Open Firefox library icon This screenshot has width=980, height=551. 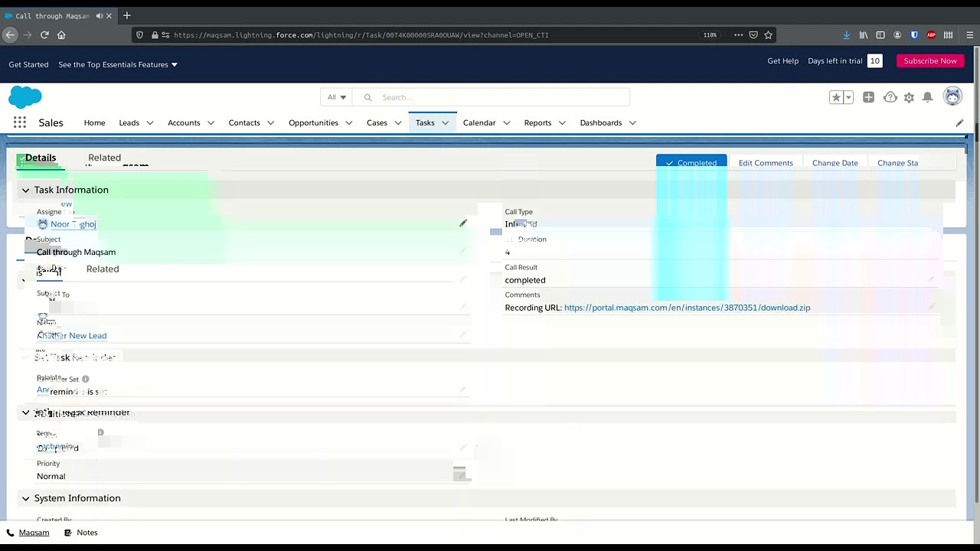pyautogui.click(x=864, y=34)
